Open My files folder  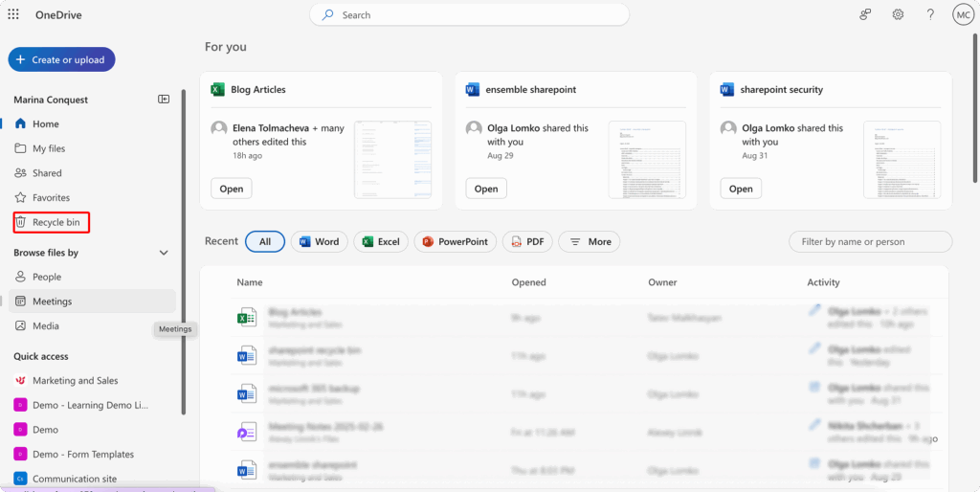click(x=94, y=148)
